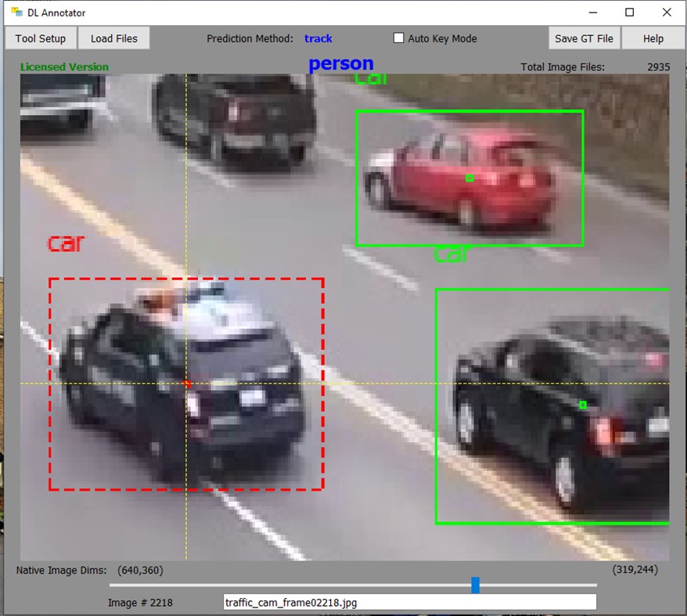The height and width of the screenshot is (616, 687).
Task: Open the Help button
Action: [x=653, y=38]
